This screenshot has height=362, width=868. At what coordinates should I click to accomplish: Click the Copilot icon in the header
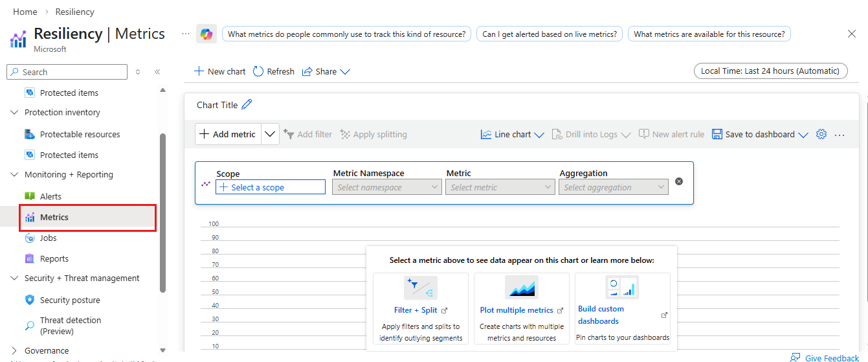click(206, 34)
